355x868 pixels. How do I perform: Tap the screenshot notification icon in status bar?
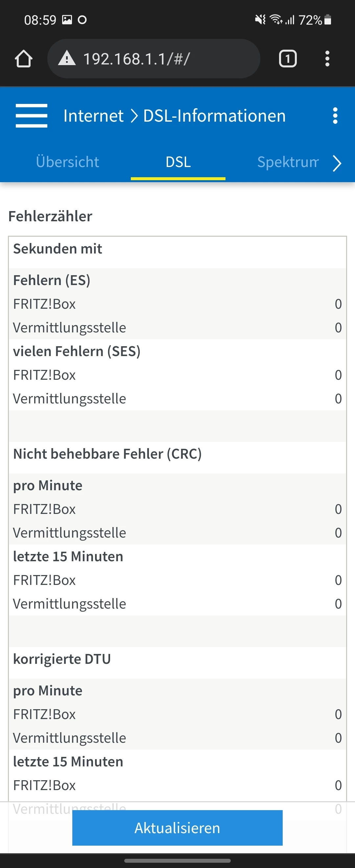click(x=67, y=20)
